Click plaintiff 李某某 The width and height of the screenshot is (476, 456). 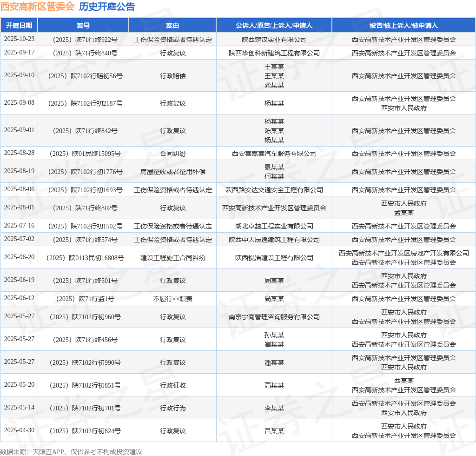[x=274, y=408]
